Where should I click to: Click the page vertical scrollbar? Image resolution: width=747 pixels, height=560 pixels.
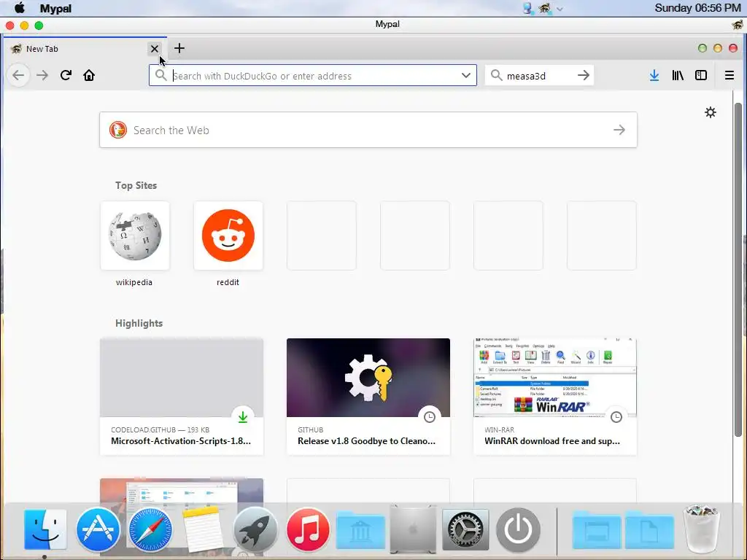pyautogui.click(x=738, y=269)
